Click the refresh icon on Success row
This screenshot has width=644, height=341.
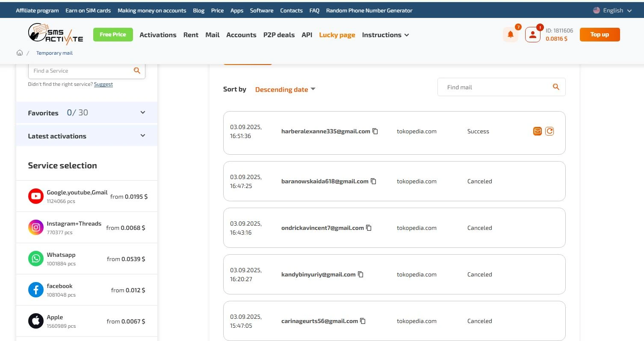coord(549,131)
